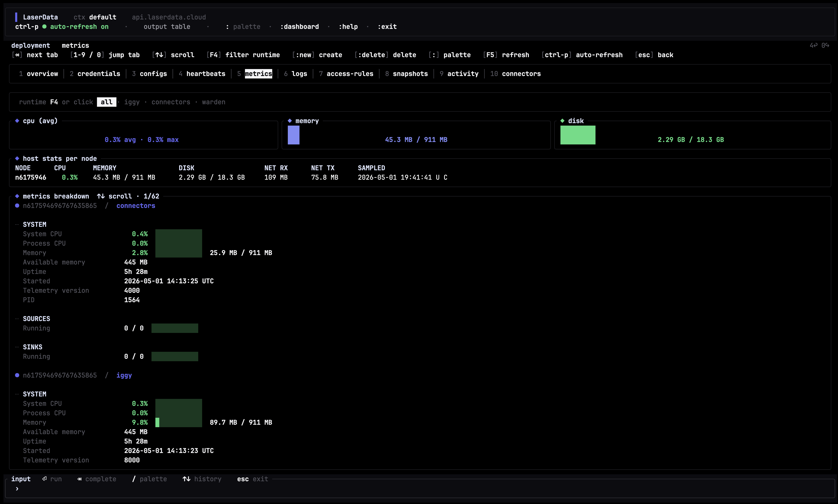
Task: Click the disk panel diamond icon
Action: [x=562, y=120]
